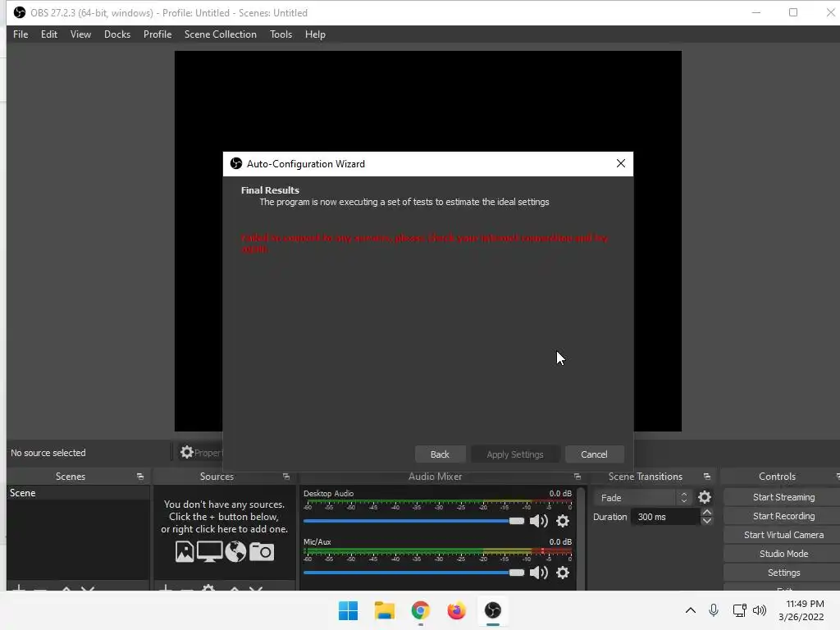840x630 pixels.
Task: Click the Audio Mixer vertical scrollbar
Action: click(581, 538)
